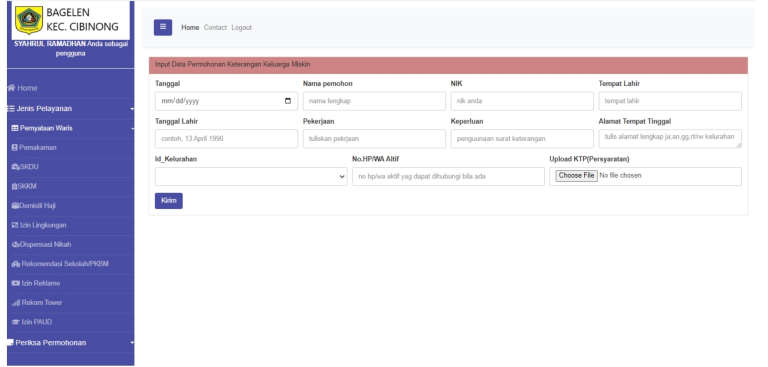
Task: Click the No.HP/WA Aktif input field
Action: coord(448,176)
